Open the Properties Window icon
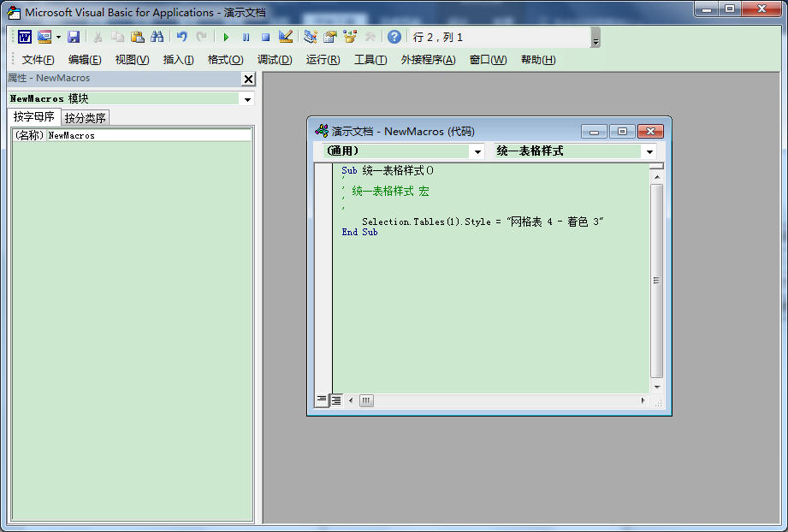 (330, 37)
